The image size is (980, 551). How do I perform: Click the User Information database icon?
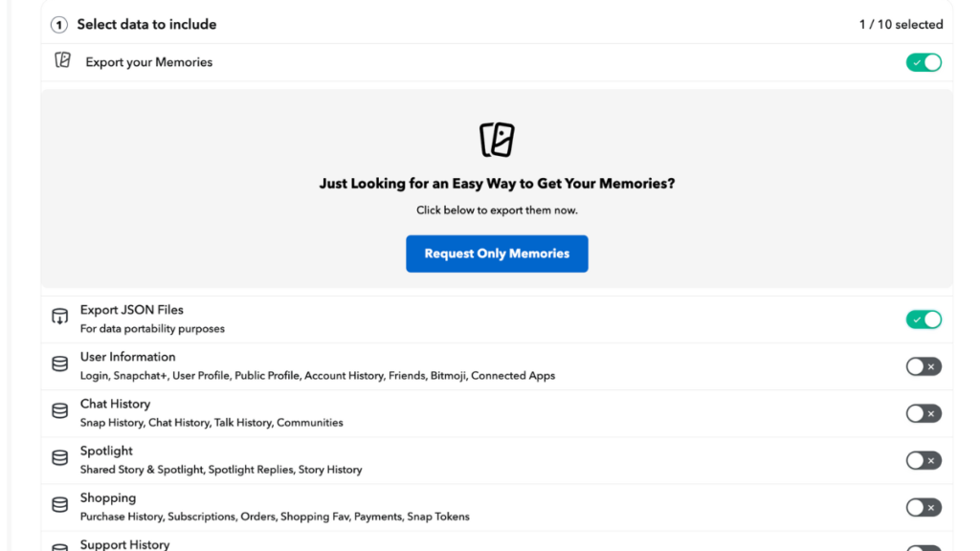(60, 364)
